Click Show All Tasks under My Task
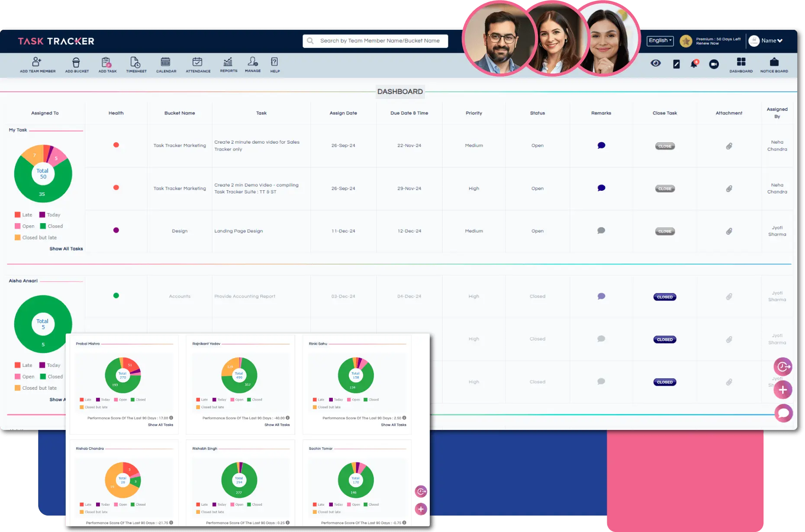 [x=66, y=249]
